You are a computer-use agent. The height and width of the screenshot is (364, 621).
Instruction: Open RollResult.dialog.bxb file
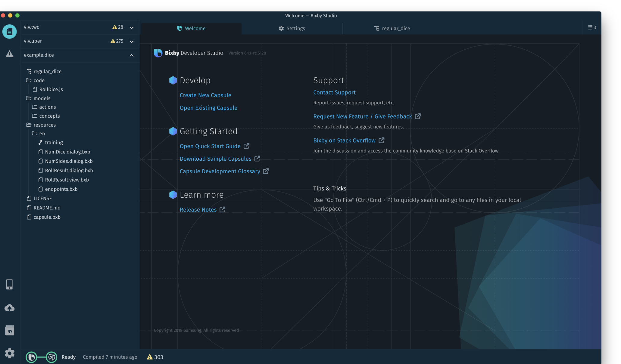[66, 171]
